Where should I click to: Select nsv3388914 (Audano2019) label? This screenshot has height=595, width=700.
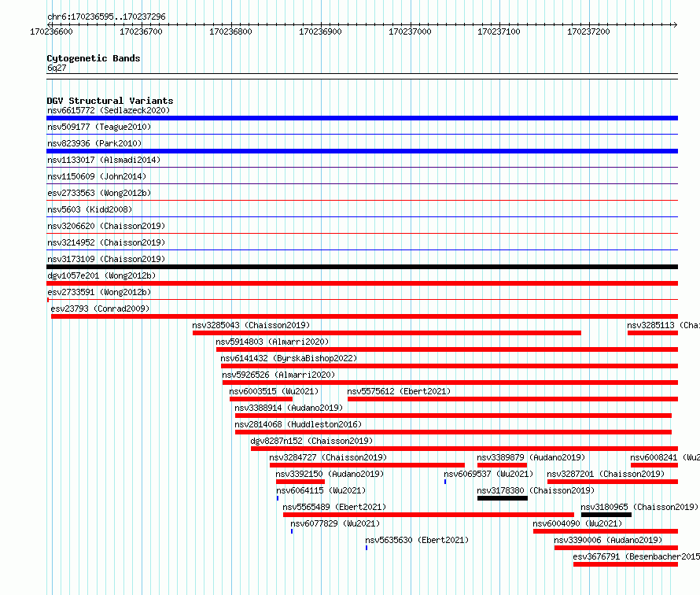pos(289,408)
